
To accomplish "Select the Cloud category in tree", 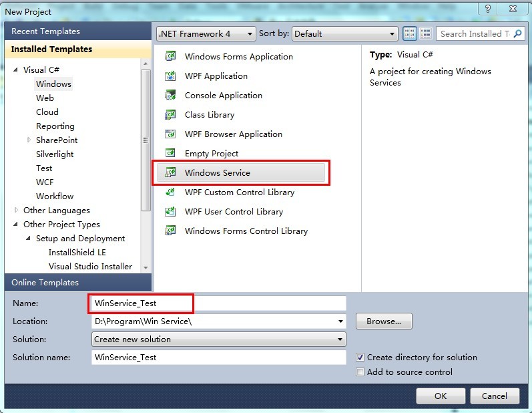I will (x=47, y=112).
